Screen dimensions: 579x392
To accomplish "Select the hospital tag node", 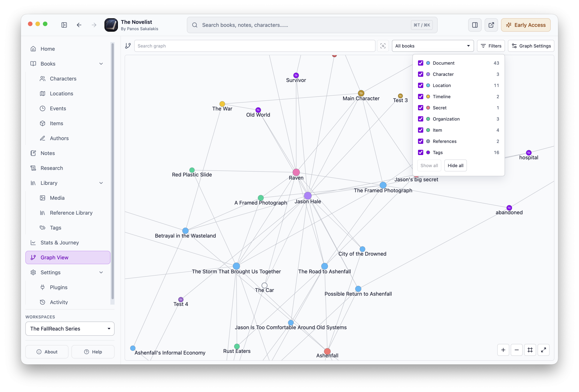I will click(529, 153).
